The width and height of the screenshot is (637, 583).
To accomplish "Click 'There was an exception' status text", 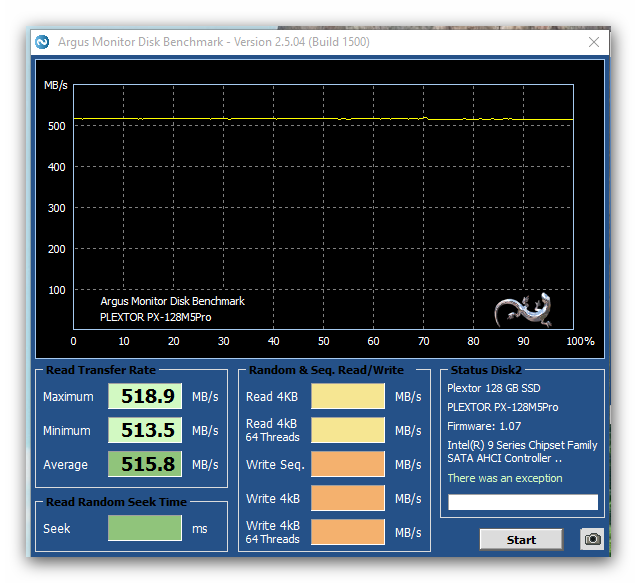I will point(505,478).
